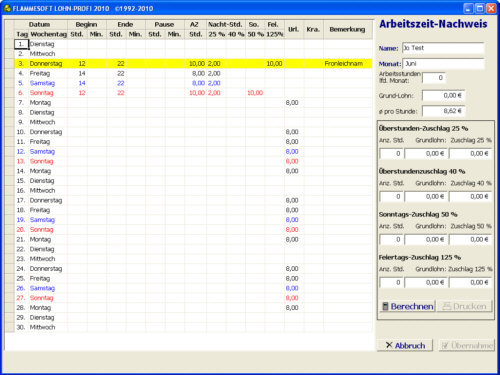
Task: Click Anz. Std. field under Überstunden-Zuschlag 25 %
Action: (x=391, y=153)
